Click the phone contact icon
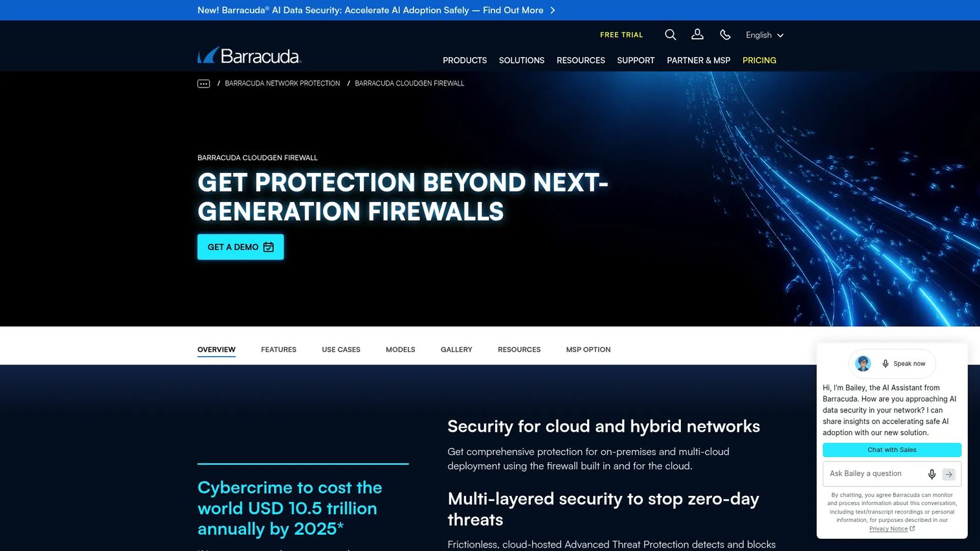This screenshot has height=551, width=980. tap(726, 35)
